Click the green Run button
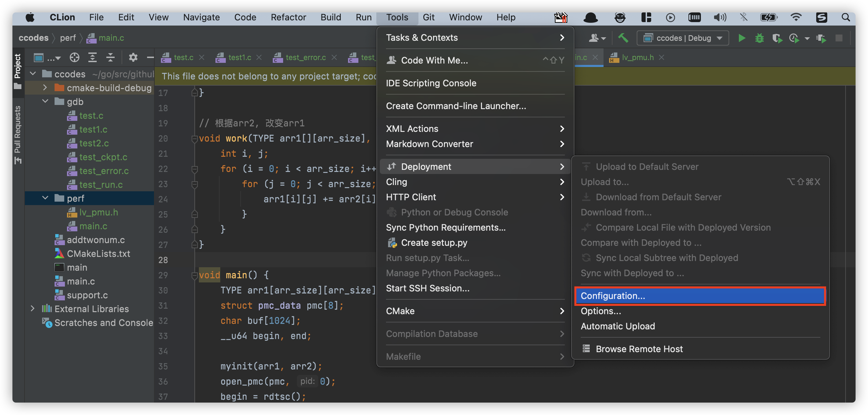868x415 pixels. 741,38
